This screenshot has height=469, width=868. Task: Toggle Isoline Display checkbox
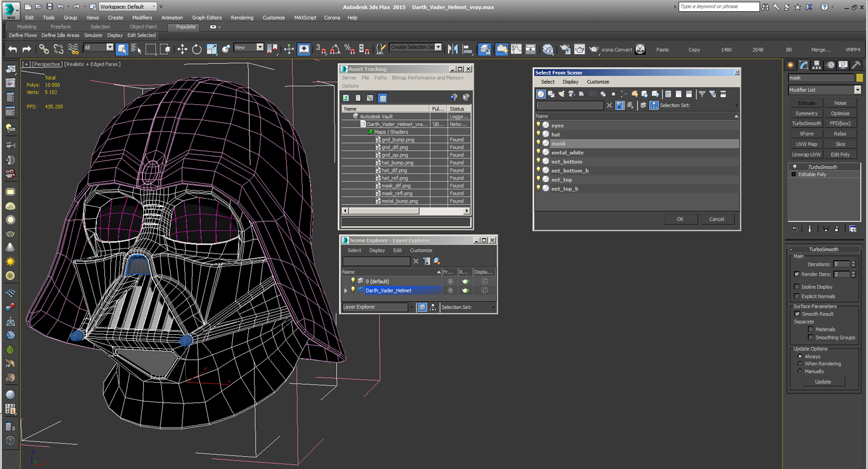(x=796, y=287)
